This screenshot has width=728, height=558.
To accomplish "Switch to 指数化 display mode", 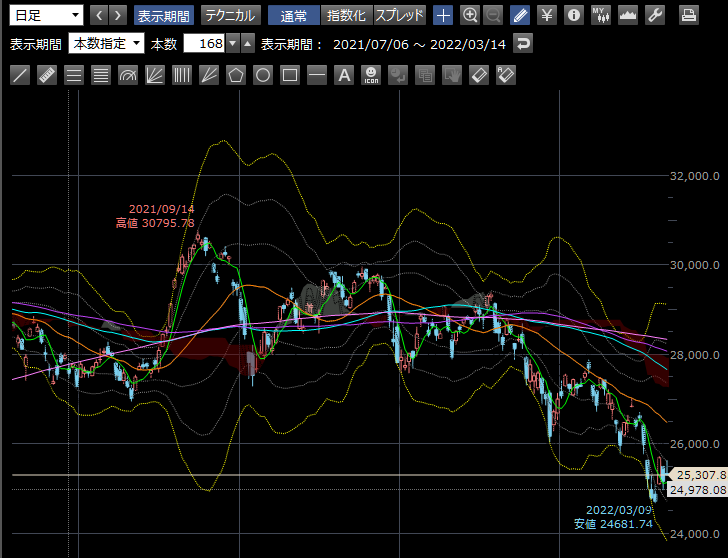I will 348,15.
